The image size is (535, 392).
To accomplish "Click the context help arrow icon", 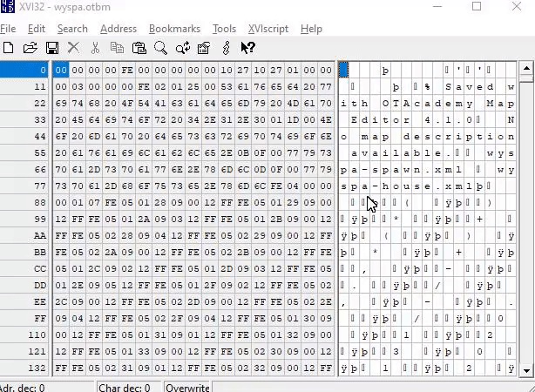I will tap(247, 48).
